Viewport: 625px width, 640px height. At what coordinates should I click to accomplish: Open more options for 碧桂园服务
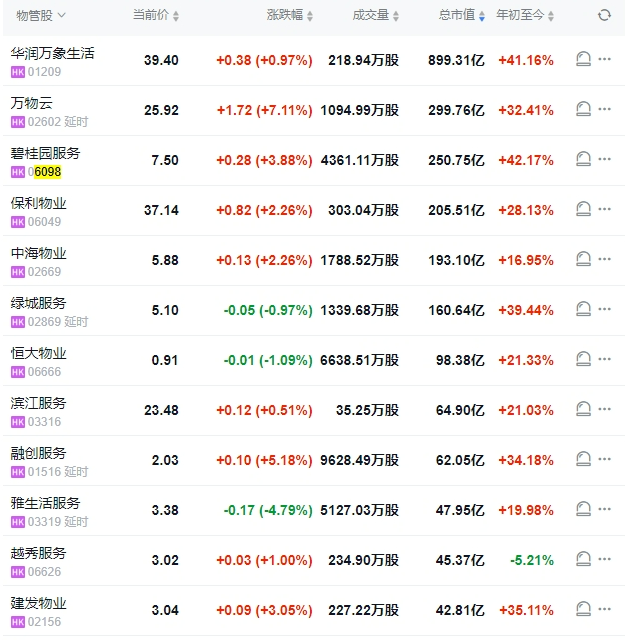[605, 159]
